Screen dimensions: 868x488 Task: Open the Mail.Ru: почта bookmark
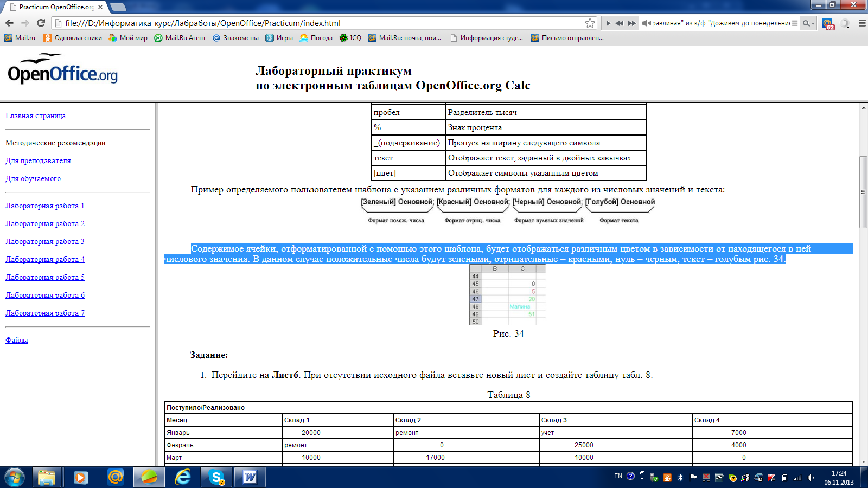point(404,38)
